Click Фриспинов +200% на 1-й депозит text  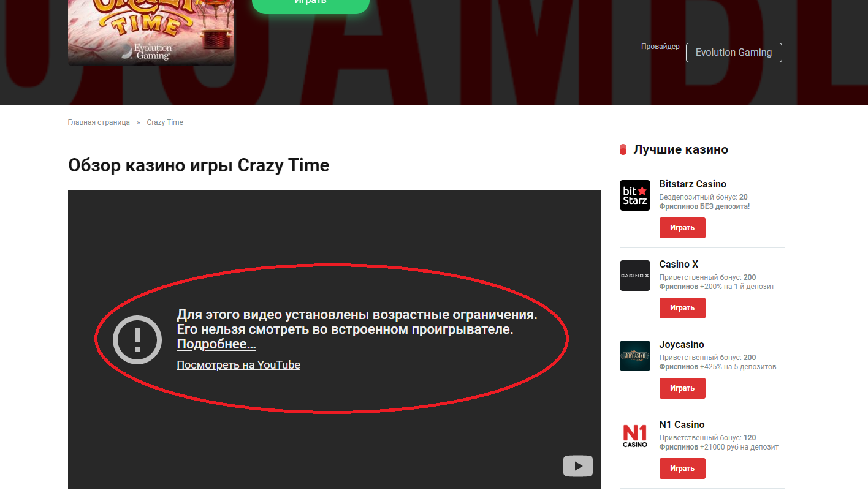click(x=717, y=287)
